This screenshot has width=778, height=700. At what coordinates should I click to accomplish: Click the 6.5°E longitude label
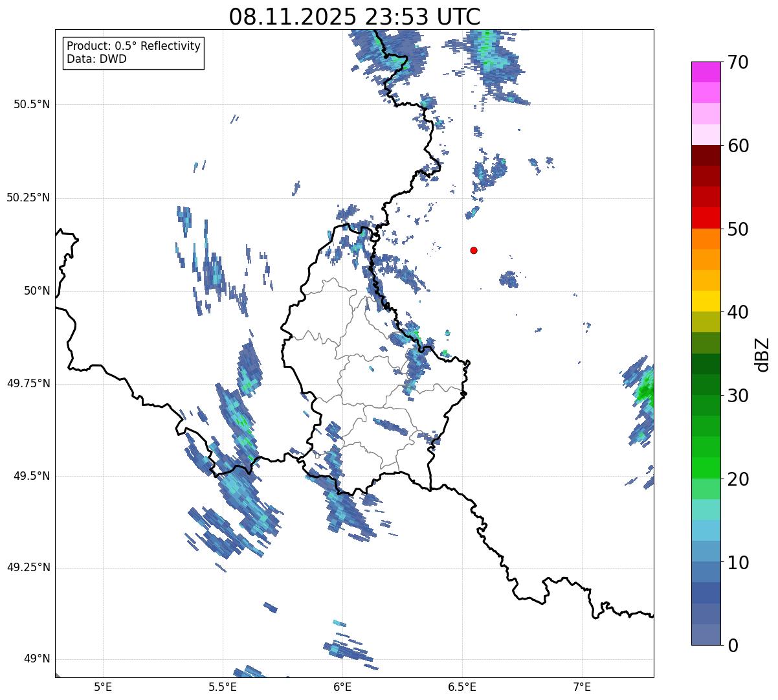coord(462,687)
